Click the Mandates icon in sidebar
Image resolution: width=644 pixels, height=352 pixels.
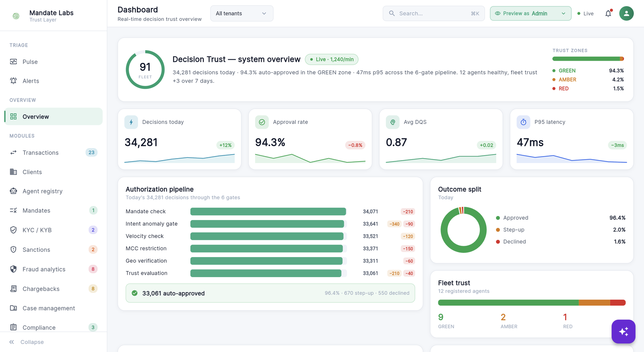click(x=13, y=210)
